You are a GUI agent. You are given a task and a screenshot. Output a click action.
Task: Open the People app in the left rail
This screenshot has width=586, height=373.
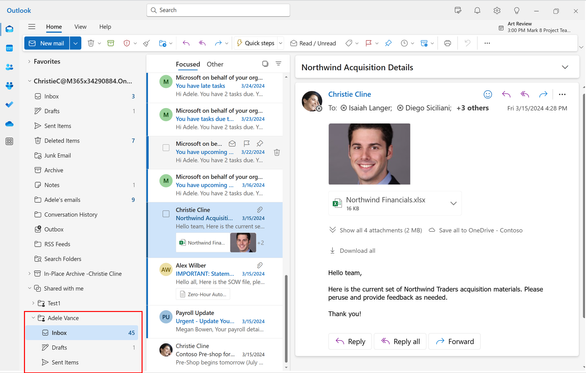tap(9, 67)
